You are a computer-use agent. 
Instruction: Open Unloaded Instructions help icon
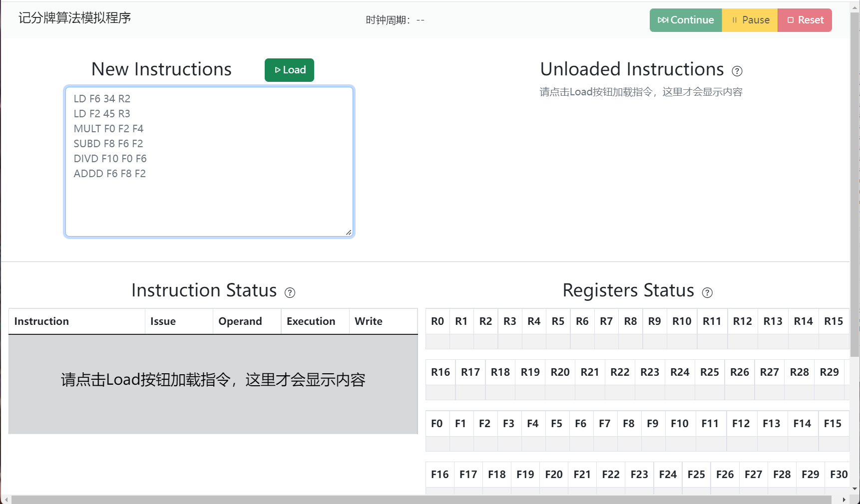pyautogui.click(x=737, y=71)
